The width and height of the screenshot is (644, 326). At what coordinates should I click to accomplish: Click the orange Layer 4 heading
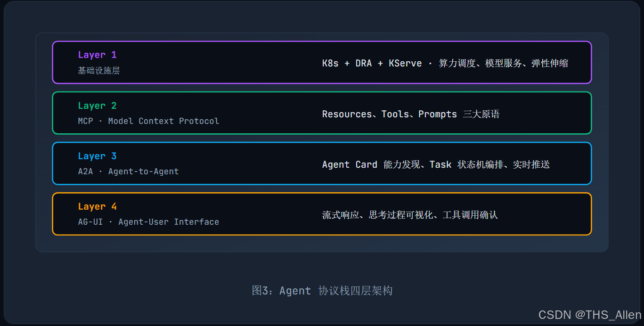pos(98,206)
